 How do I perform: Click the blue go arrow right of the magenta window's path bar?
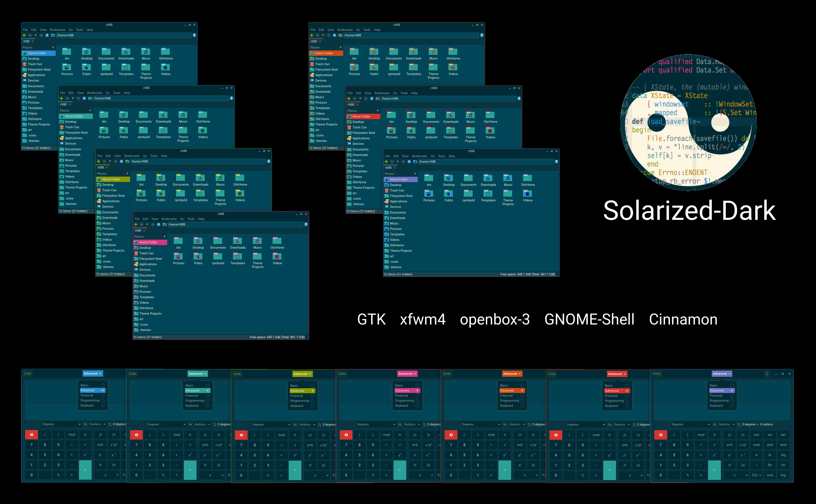click(306, 224)
